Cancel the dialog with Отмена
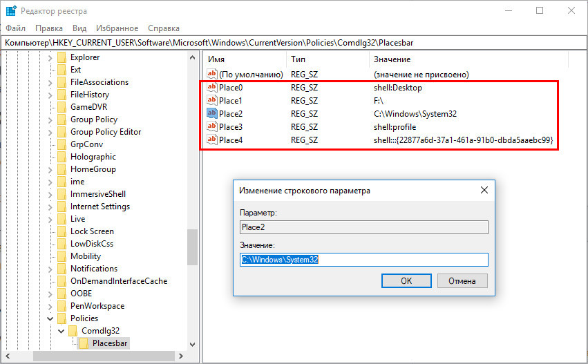This screenshot has height=364, width=588. point(462,281)
